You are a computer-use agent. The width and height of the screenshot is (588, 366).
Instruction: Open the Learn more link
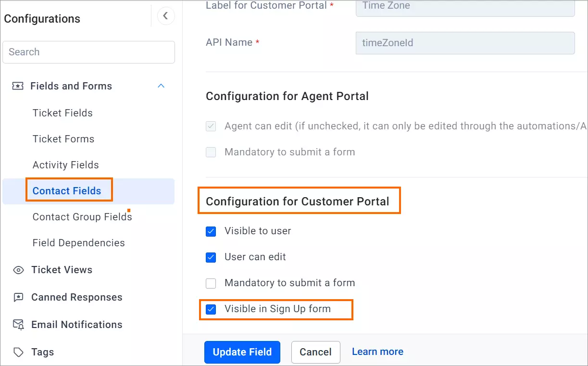[x=377, y=352]
